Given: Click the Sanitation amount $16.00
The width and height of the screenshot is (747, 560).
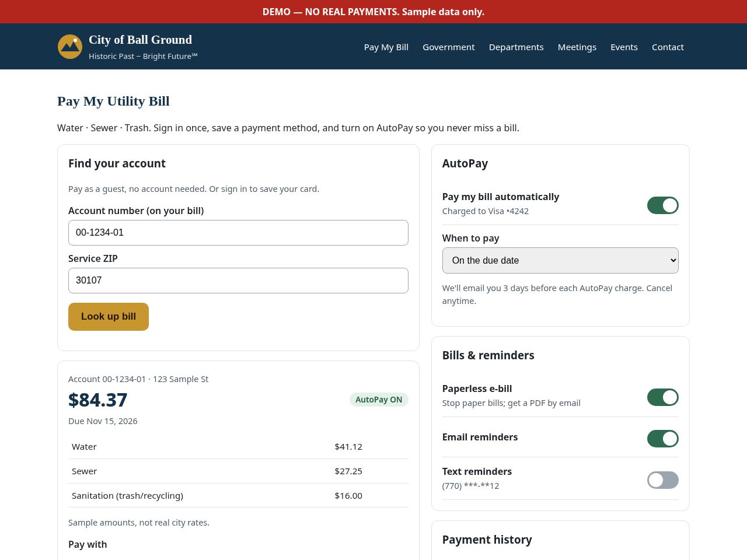Looking at the screenshot, I should (x=348, y=496).
